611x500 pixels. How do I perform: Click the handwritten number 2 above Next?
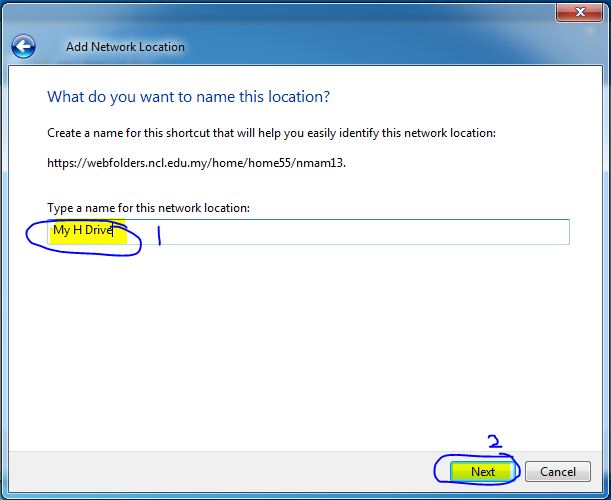(492, 441)
